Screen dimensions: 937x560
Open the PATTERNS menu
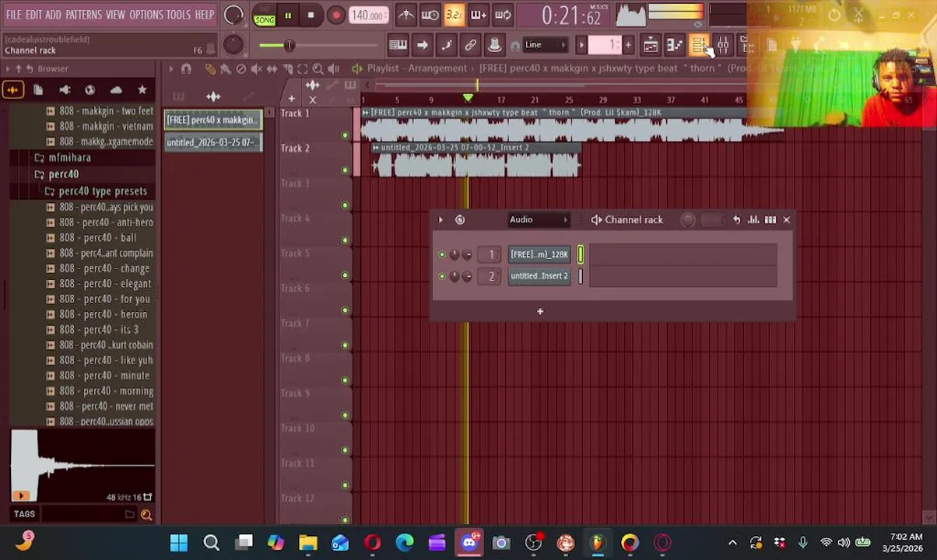[83, 15]
